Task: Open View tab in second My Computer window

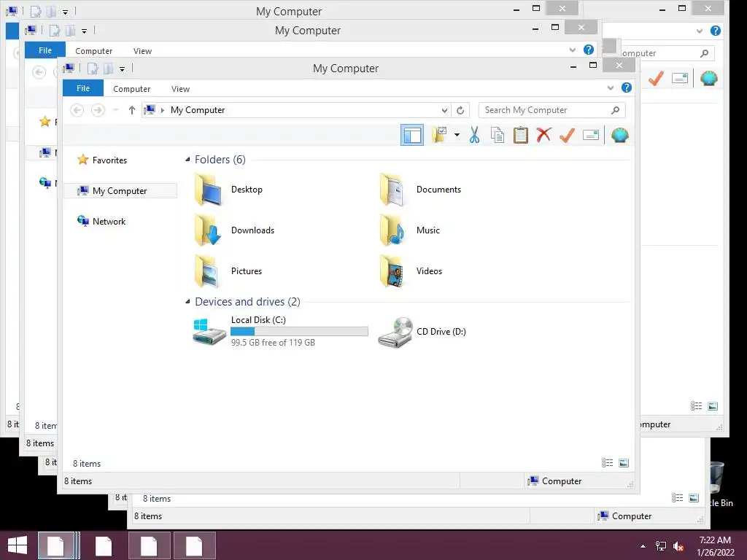Action: point(142,51)
